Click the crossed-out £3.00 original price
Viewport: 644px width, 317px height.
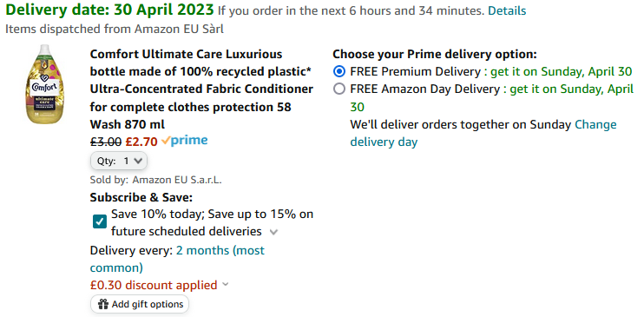tap(106, 142)
